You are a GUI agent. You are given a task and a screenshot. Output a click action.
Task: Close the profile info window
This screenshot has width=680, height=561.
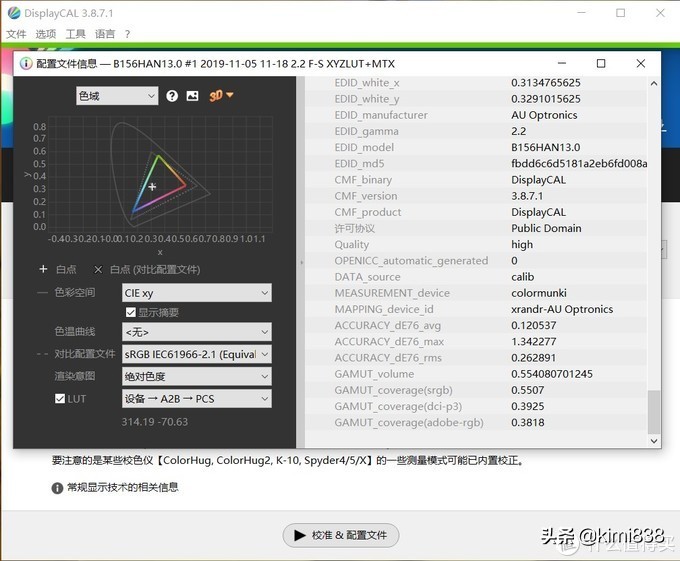(x=641, y=64)
